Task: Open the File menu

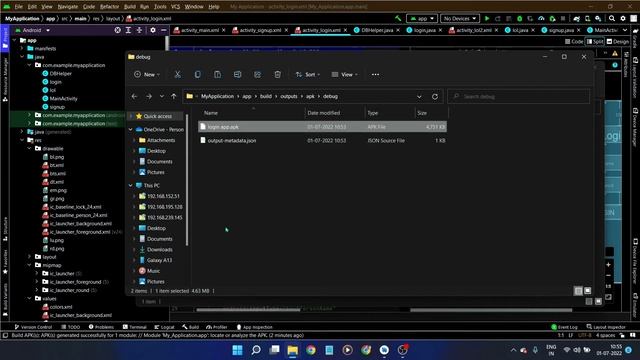Action: coord(18,7)
